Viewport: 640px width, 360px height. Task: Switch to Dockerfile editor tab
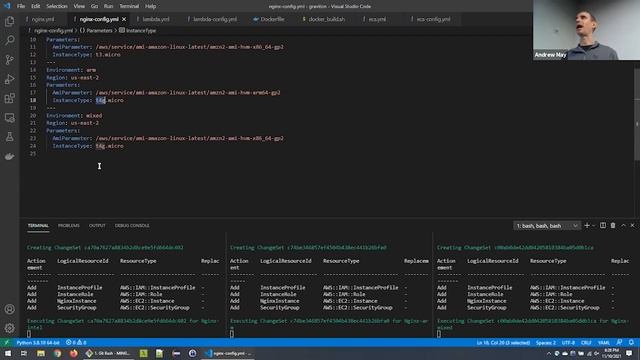click(272, 19)
